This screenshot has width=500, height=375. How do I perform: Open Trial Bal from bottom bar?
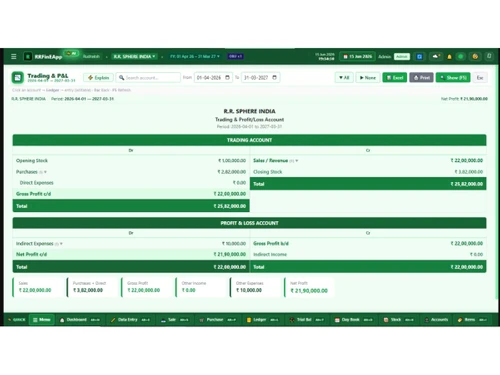307,320
